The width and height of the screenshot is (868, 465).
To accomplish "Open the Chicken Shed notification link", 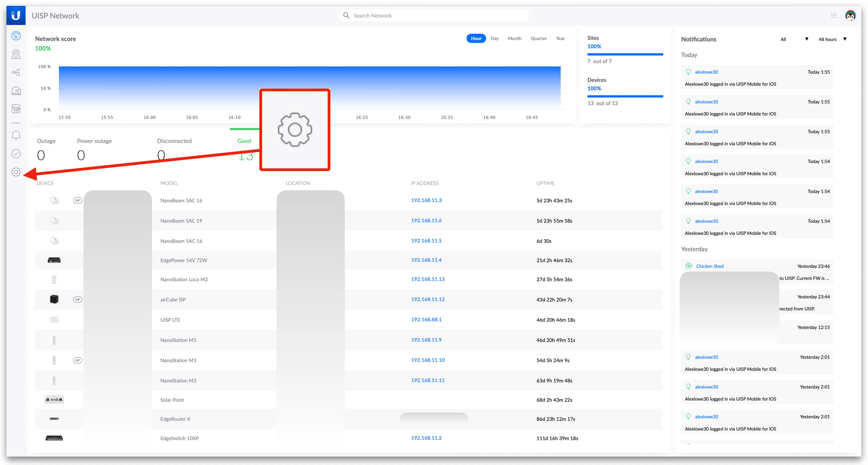I will [710, 266].
